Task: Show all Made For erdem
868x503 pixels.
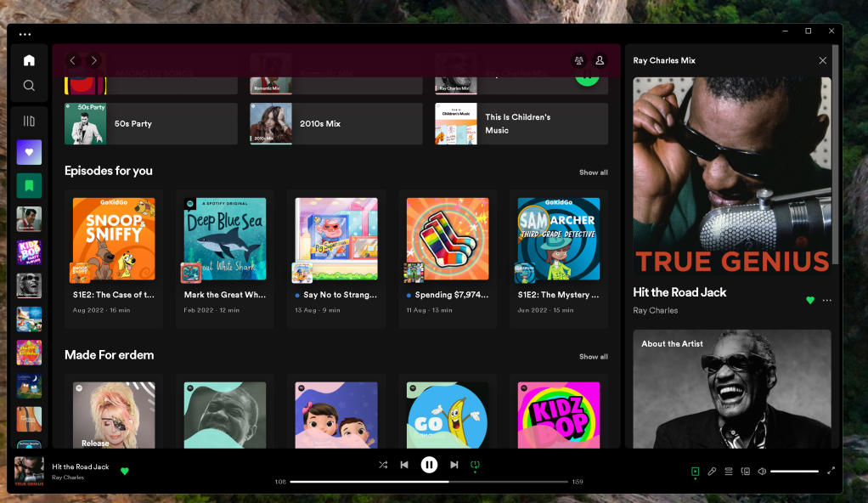Action: [594, 357]
